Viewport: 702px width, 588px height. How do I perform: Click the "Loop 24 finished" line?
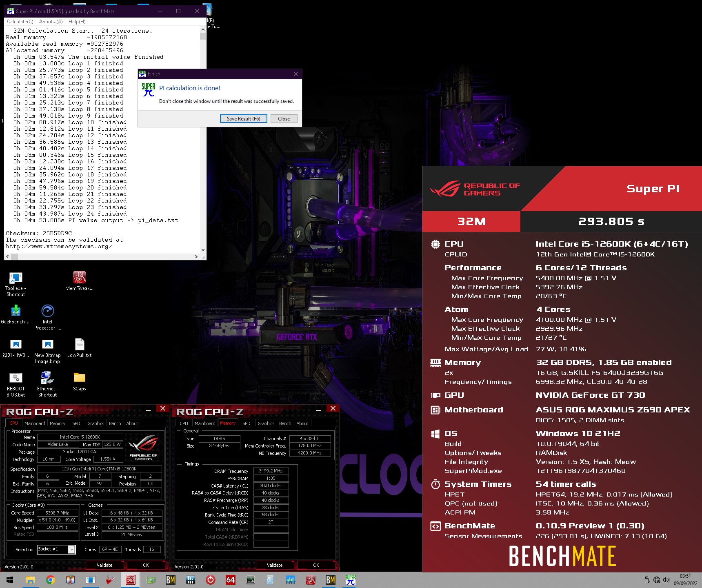97,214
